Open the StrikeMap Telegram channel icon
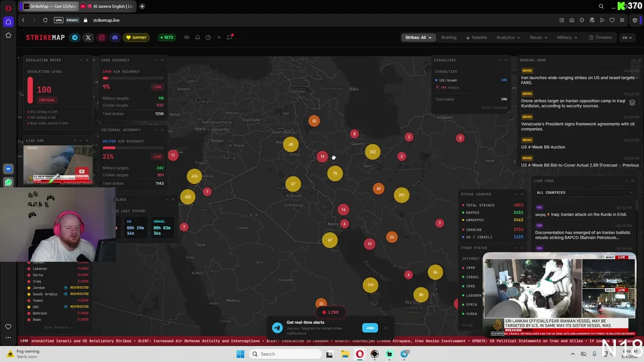This screenshot has height=362, width=644. pos(75,37)
